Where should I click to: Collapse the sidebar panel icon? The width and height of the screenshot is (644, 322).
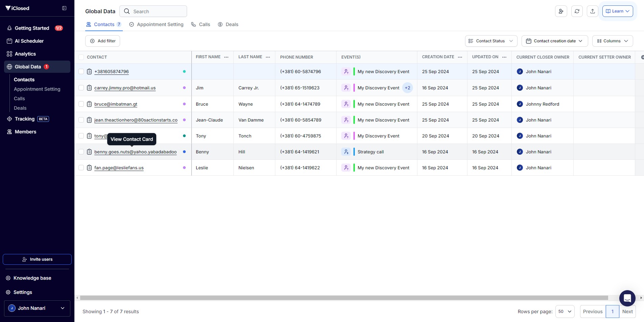click(x=64, y=8)
